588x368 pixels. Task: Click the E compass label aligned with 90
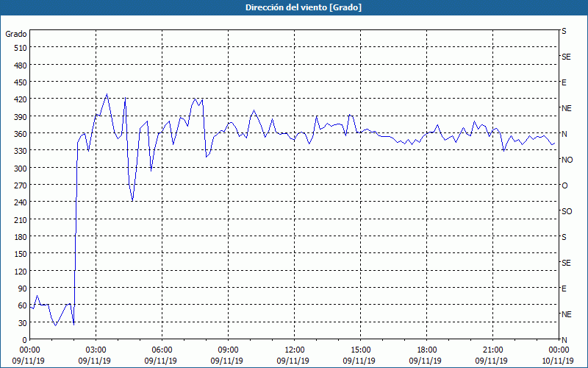[564, 289]
